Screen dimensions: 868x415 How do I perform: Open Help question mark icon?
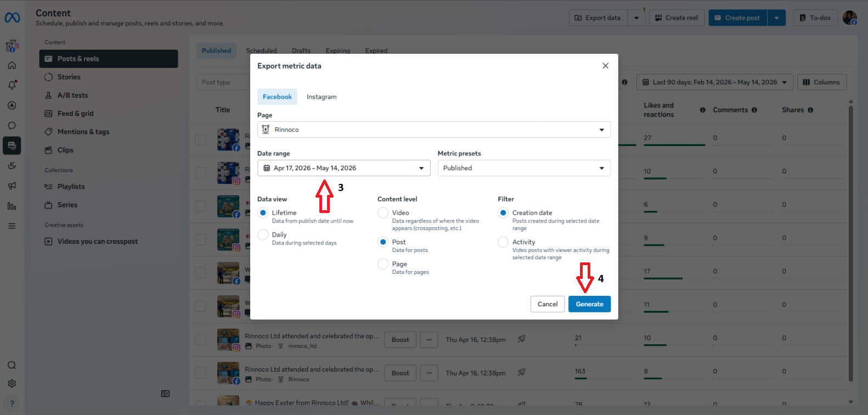[x=12, y=403]
